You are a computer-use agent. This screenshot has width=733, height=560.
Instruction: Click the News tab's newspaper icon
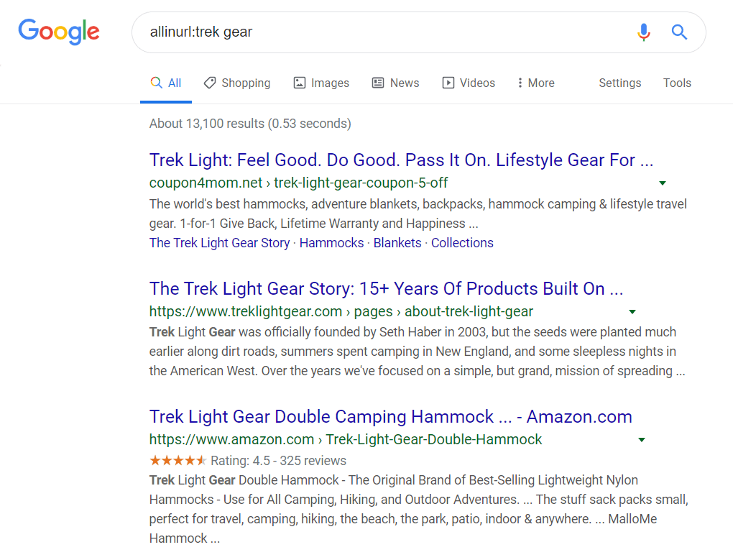(x=377, y=82)
